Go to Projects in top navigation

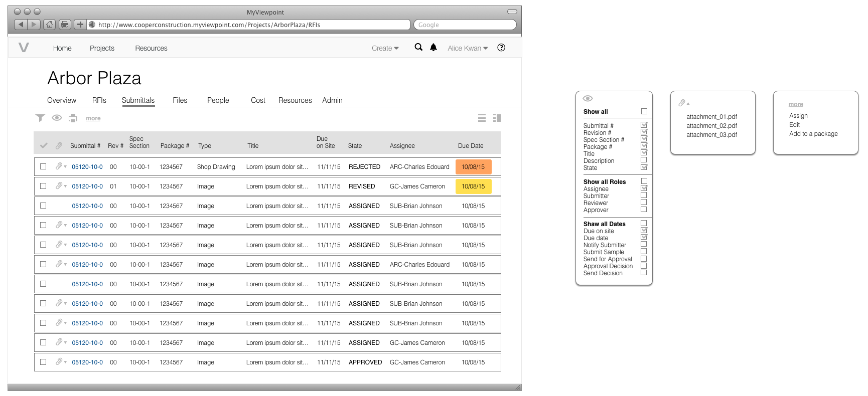click(102, 48)
